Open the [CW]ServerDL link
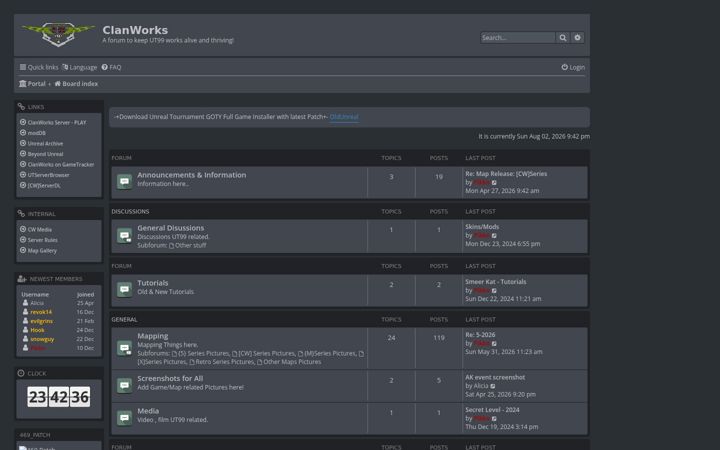The height and width of the screenshot is (450, 720). (44, 186)
